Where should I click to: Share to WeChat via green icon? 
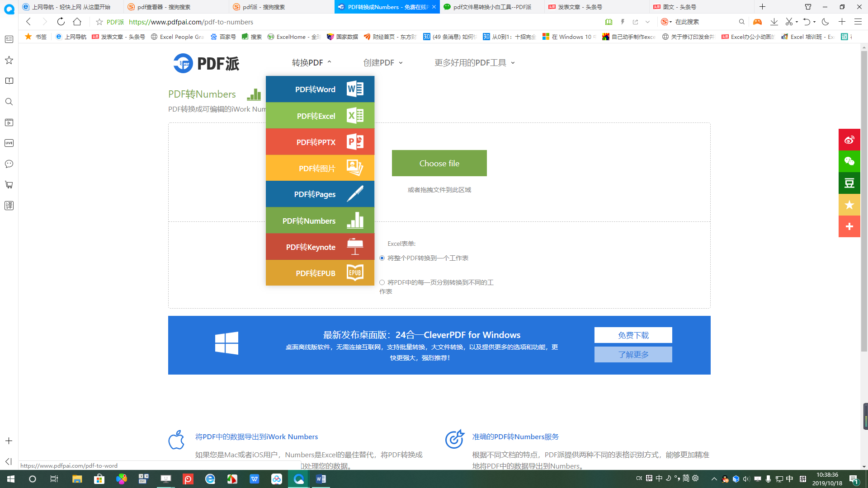coord(849,161)
